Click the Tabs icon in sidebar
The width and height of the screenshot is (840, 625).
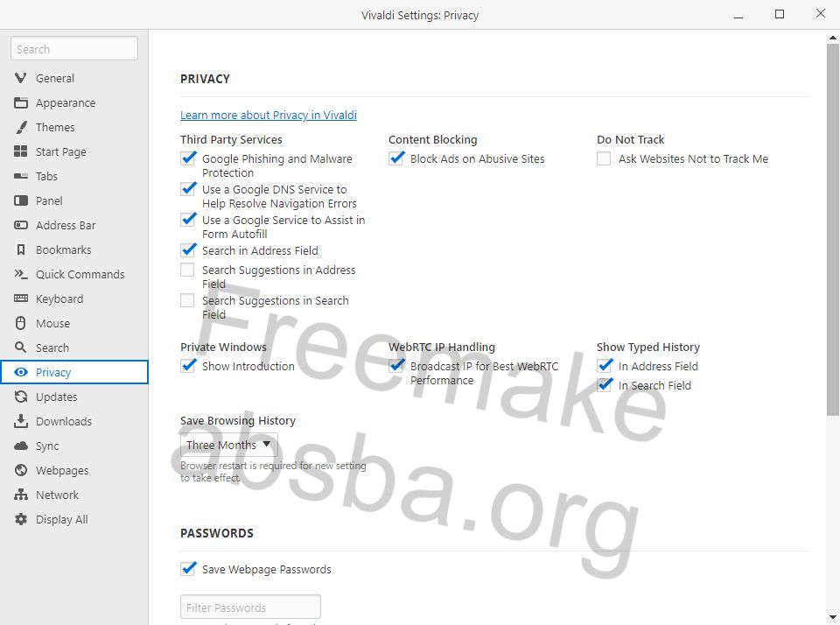coord(20,176)
